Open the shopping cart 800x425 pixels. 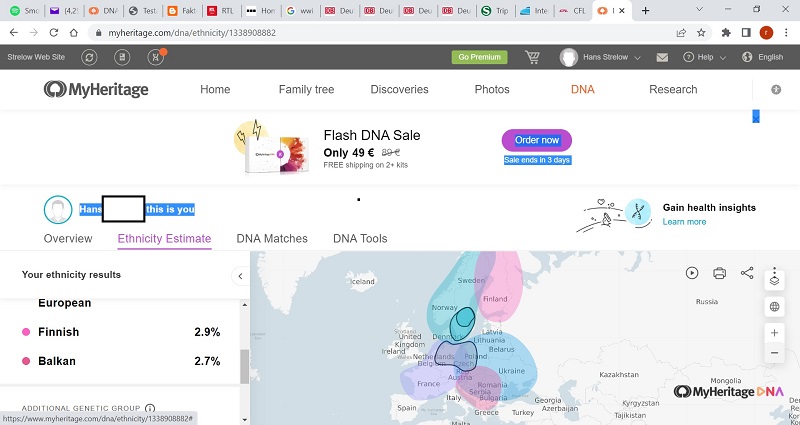click(532, 57)
